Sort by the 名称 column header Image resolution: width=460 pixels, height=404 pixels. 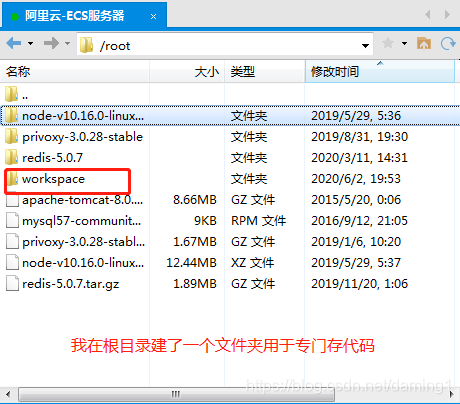(75, 71)
